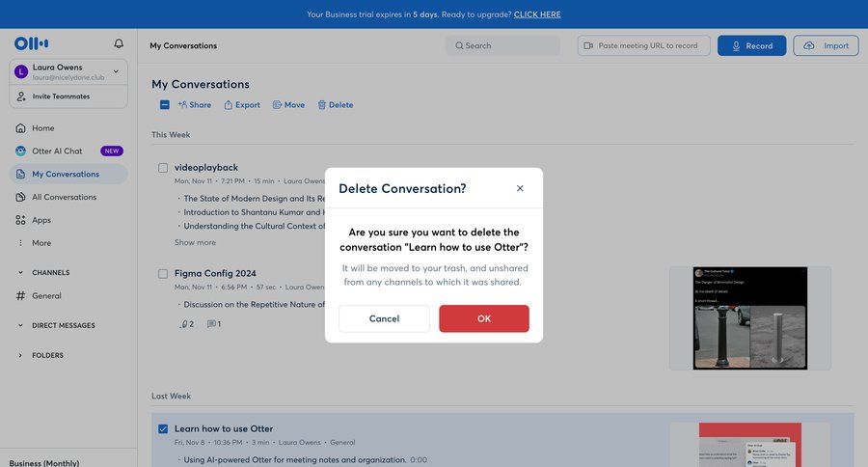This screenshot has width=868, height=467.
Task: Toggle the select-all checkbox in toolbar
Action: coord(164,105)
